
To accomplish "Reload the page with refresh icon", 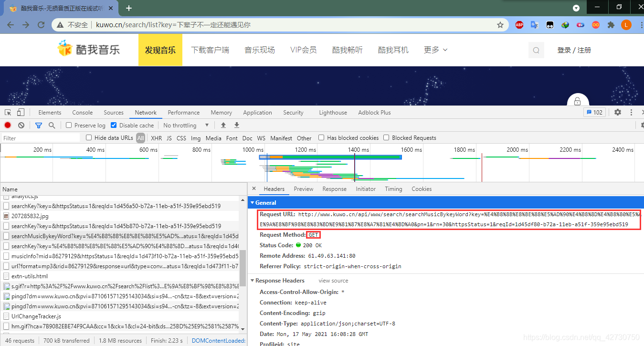I will pos(41,25).
